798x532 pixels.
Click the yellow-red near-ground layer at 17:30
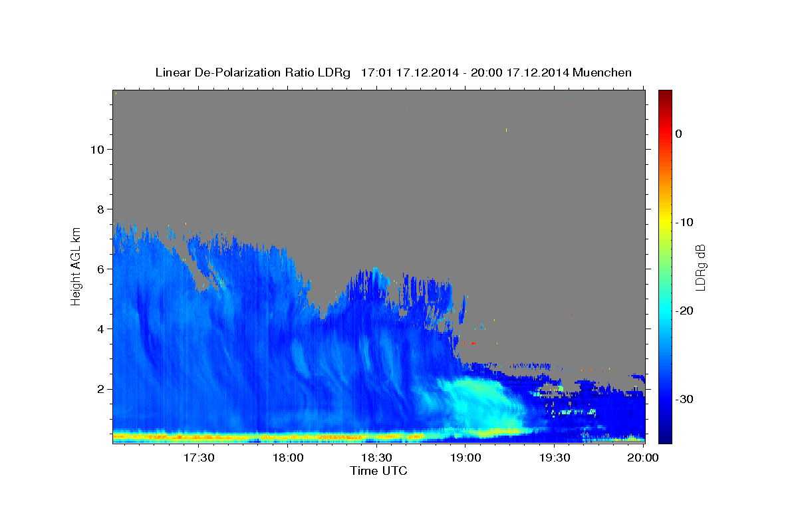pyautogui.click(x=199, y=437)
